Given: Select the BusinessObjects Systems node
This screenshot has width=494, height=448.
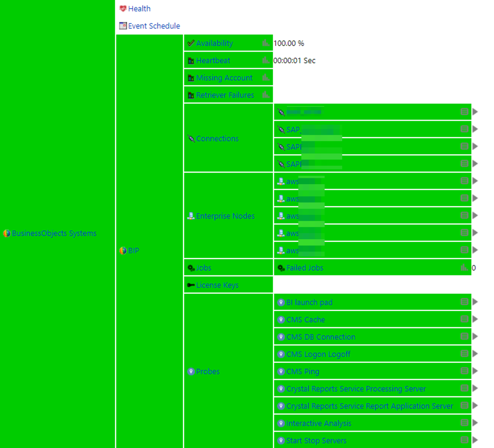Looking at the screenshot, I should click(54, 233).
